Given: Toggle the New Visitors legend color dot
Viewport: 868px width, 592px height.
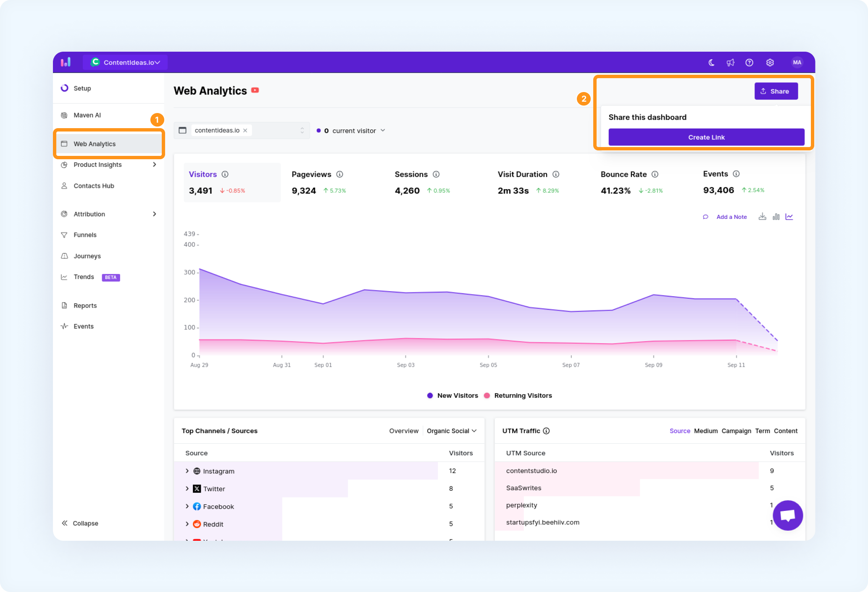Looking at the screenshot, I should tap(430, 395).
